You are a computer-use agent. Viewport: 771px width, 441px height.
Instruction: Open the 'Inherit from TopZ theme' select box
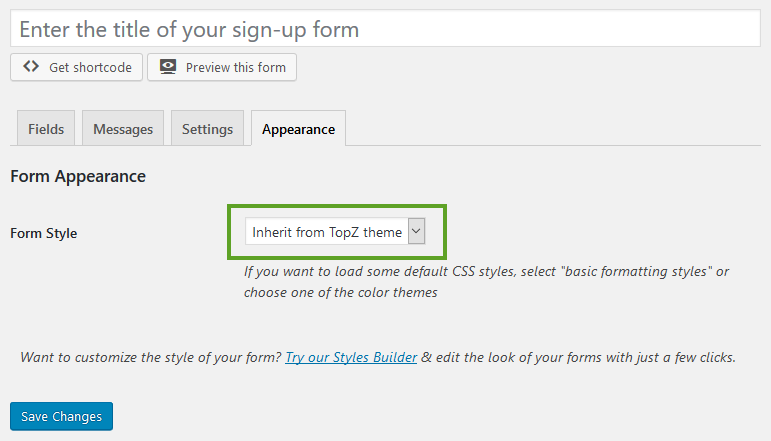[335, 231]
